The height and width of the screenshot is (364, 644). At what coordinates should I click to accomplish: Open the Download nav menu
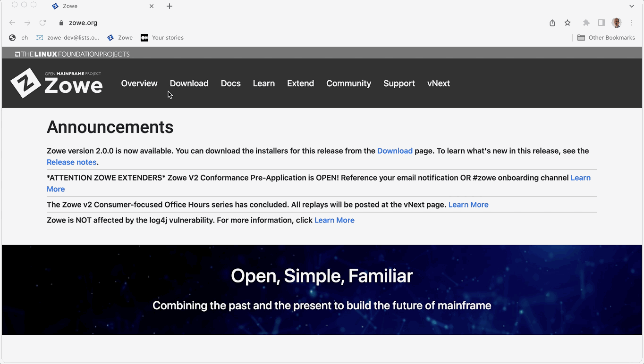point(189,83)
